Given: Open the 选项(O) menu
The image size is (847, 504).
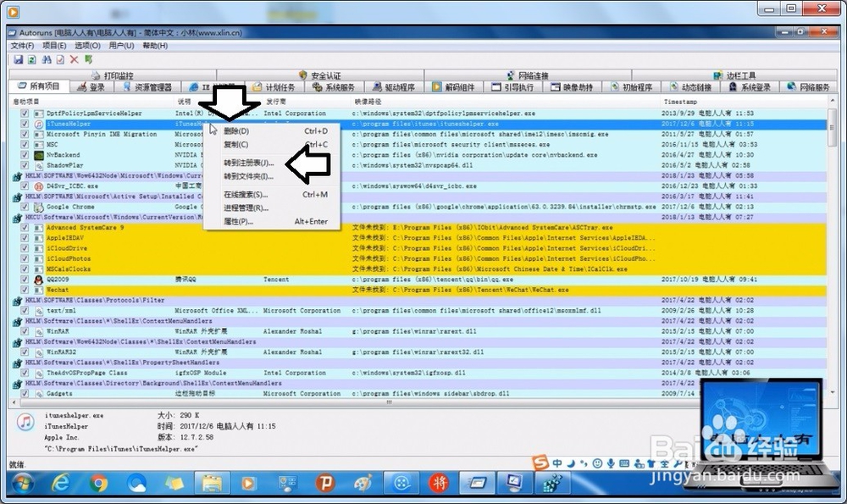Looking at the screenshot, I should coord(87,46).
